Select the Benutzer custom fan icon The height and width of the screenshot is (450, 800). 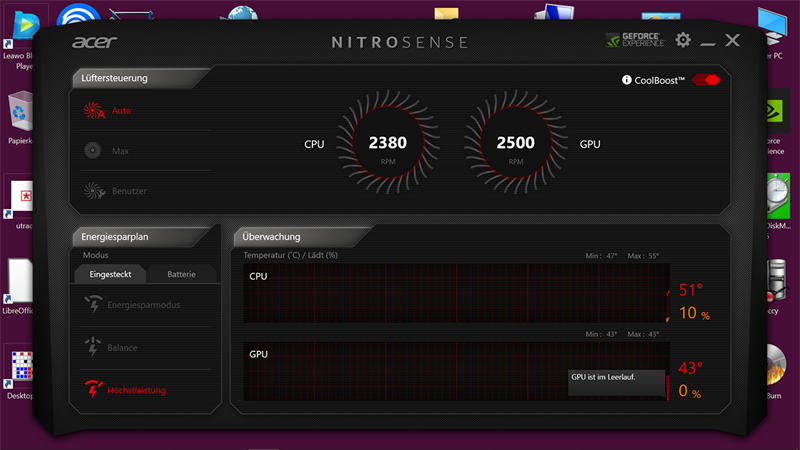[x=93, y=190]
